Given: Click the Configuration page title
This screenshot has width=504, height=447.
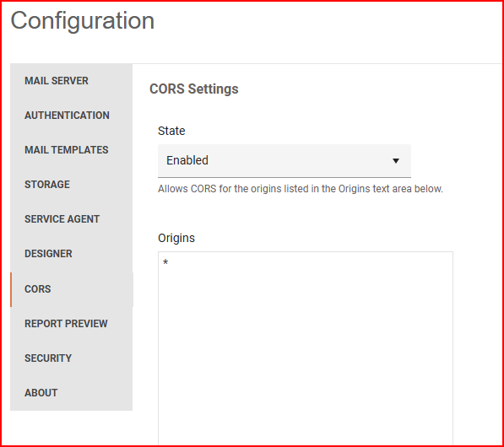Looking at the screenshot, I should [x=83, y=21].
